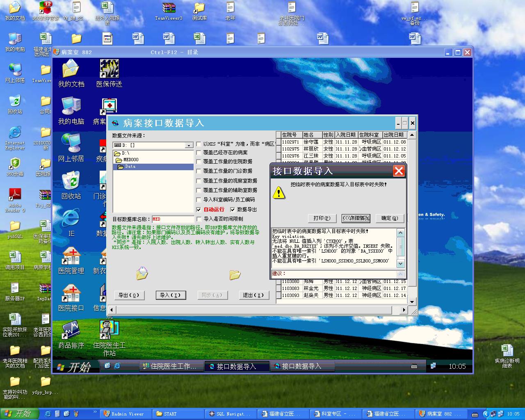Open 科室专区 window from local taskbar

336,414
